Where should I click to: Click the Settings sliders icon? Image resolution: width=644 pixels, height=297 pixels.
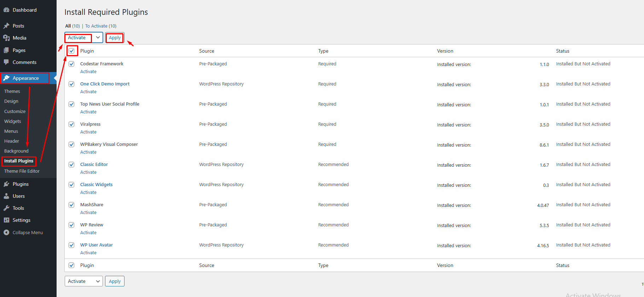[x=6, y=220]
